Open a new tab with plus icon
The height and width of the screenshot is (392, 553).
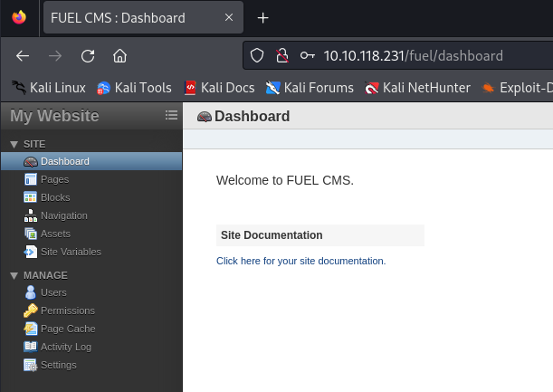pos(262,17)
